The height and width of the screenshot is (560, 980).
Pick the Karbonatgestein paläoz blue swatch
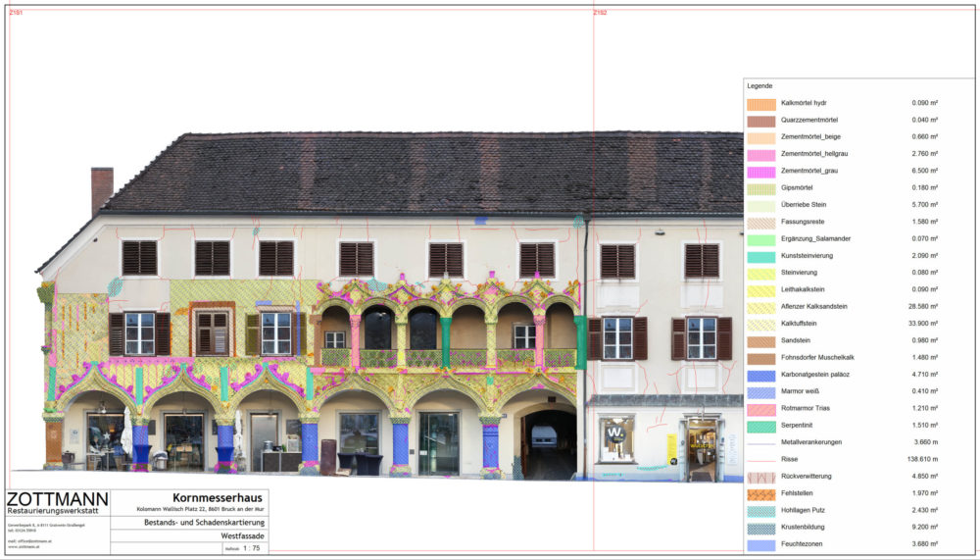click(x=761, y=375)
